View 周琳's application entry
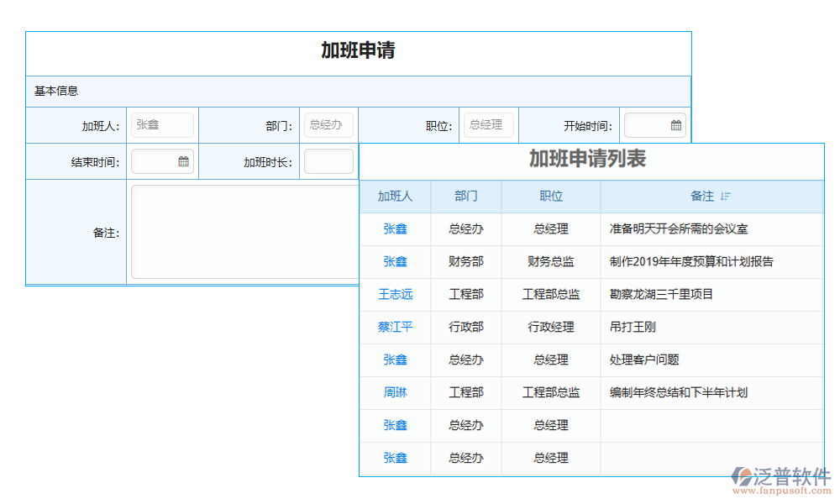The image size is (840, 504). [x=395, y=392]
